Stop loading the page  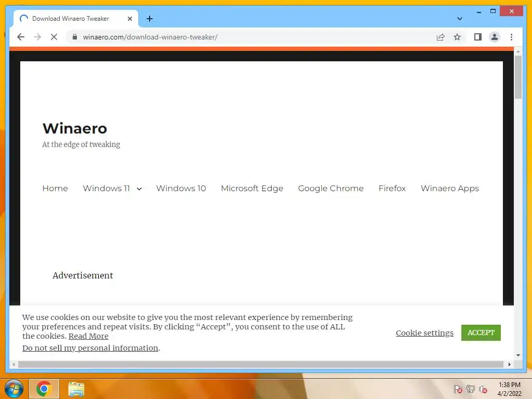54,37
